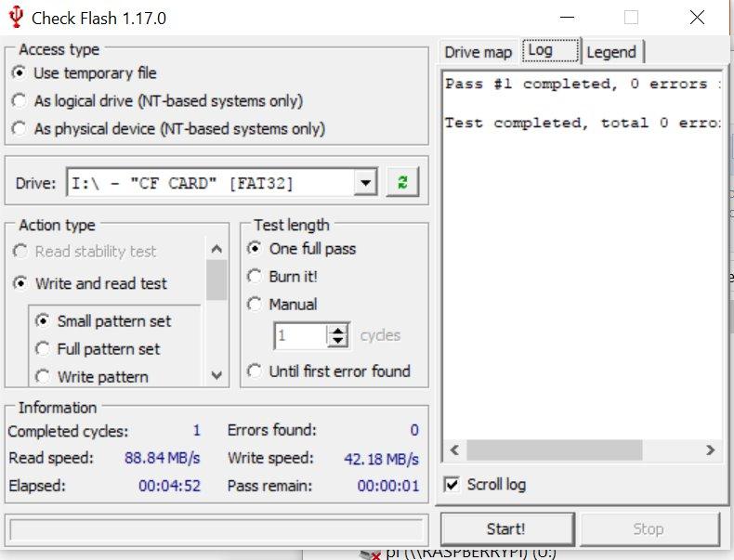
Task: Click Read speed value 88.84 MB/s
Action: [162, 458]
